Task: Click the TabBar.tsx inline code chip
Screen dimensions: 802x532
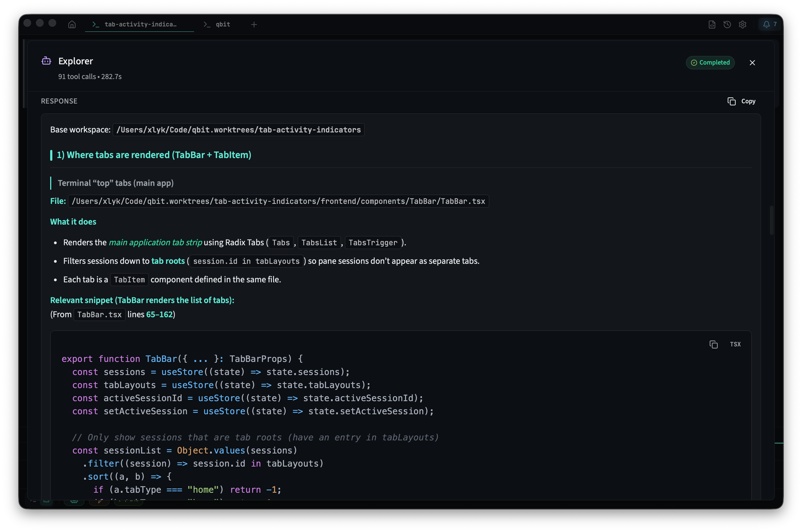Action: (100, 315)
